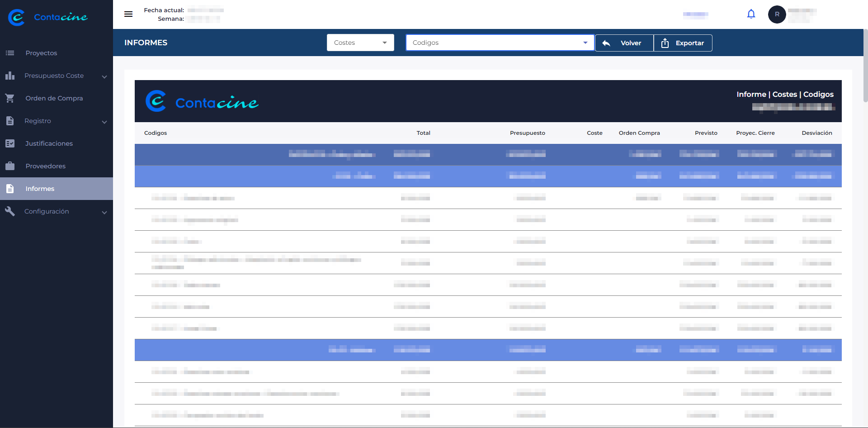Click the Proyectos list icon

coord(10,53)
